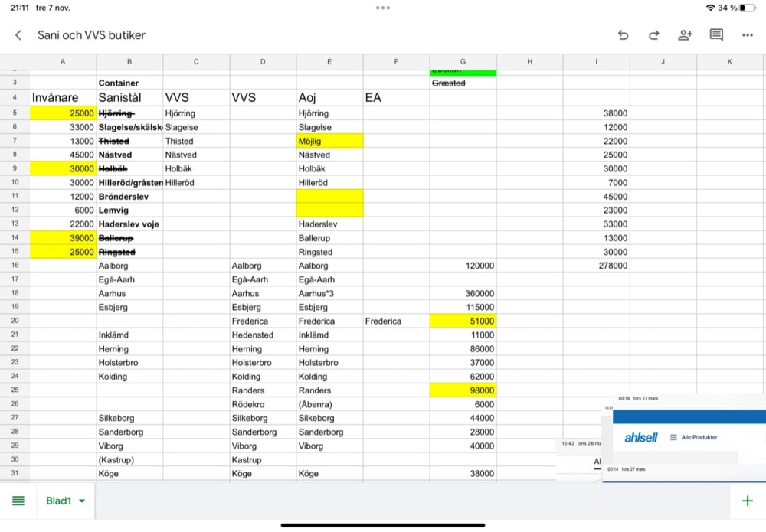Select the yellow 39000 cell
Image resolution: width=766 pixels, height=532 pixels.
[63, 238]
